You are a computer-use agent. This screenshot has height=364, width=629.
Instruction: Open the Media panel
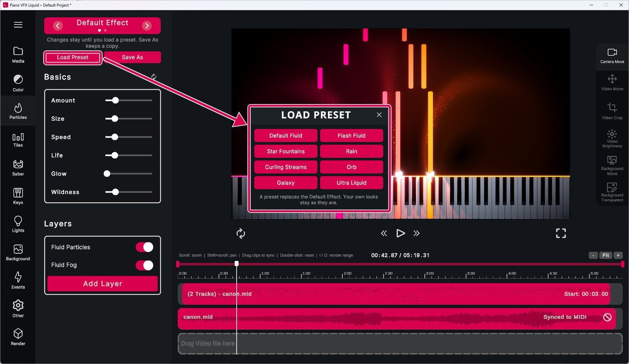click(x=18, y=55)
